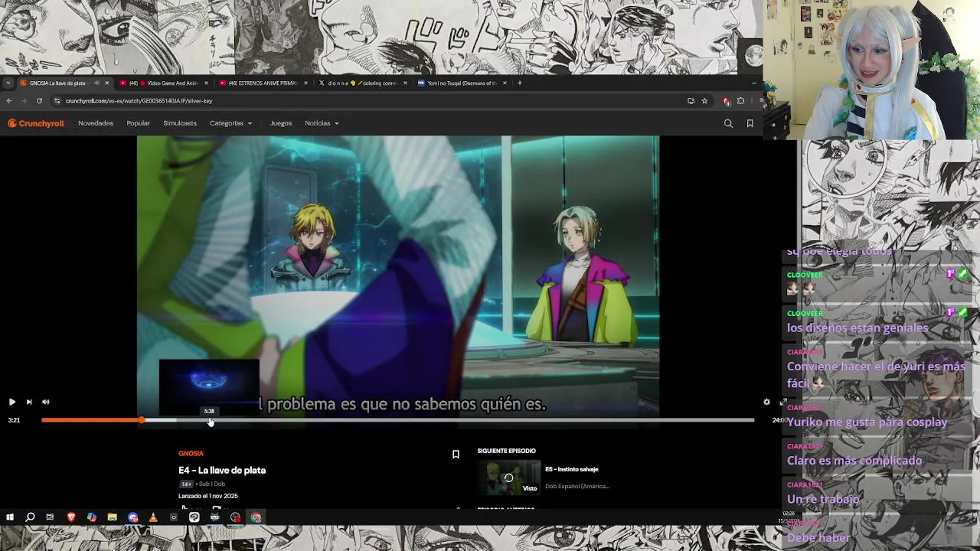Add episode E4 to the watchlist with the bookmark
Screen dimensions: 980x551
456,455
